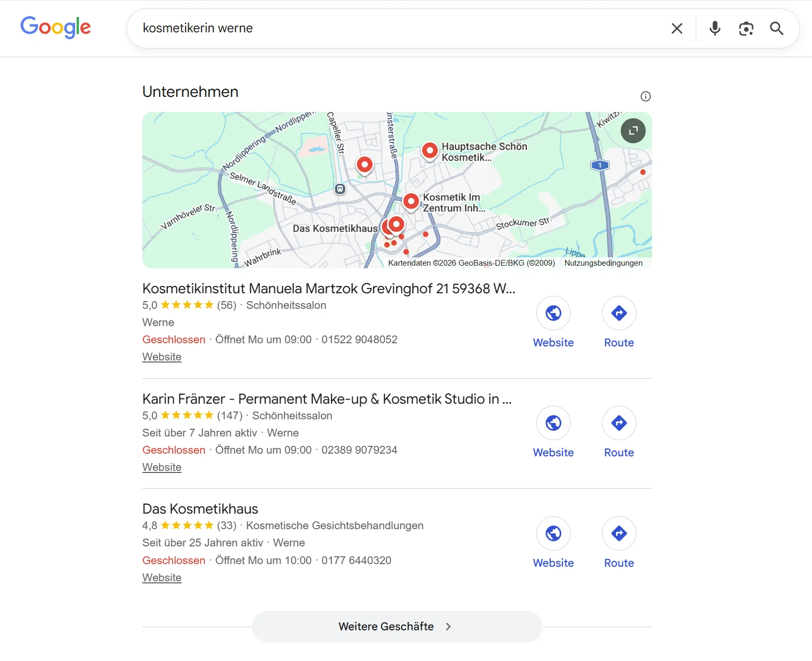This screenshot has width=812, height=661.
Task: Select Hauptsache Schön Kosmetik map pin
Action: tap(429, 151)
